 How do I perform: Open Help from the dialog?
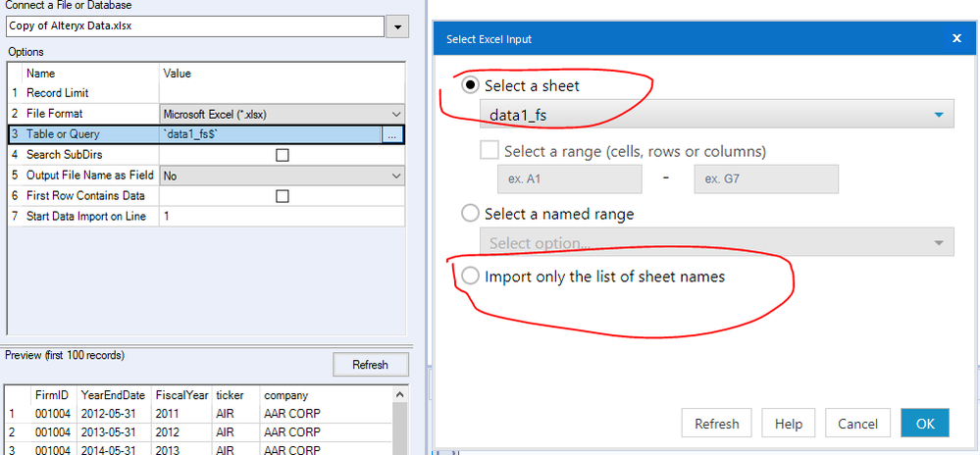(x=788, y=424)
